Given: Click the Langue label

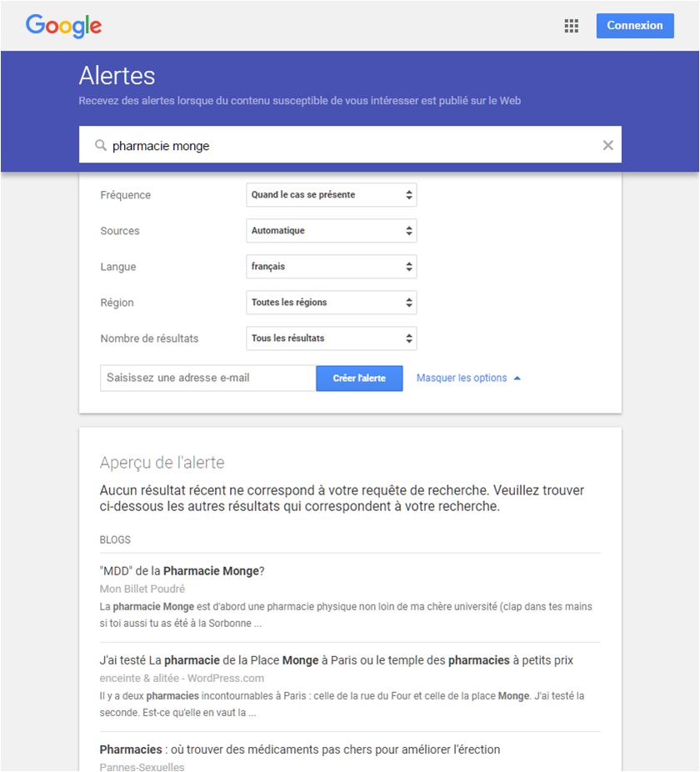Looking at the screenshot, I should (118, 267).
